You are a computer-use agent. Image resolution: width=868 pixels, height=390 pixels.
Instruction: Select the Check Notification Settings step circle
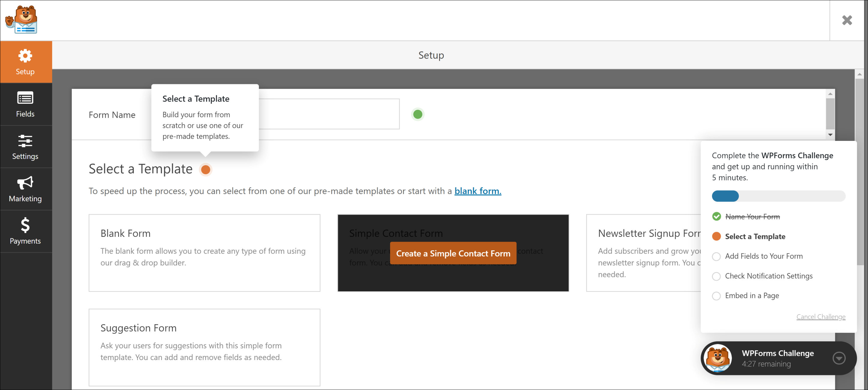click(716, 276)
